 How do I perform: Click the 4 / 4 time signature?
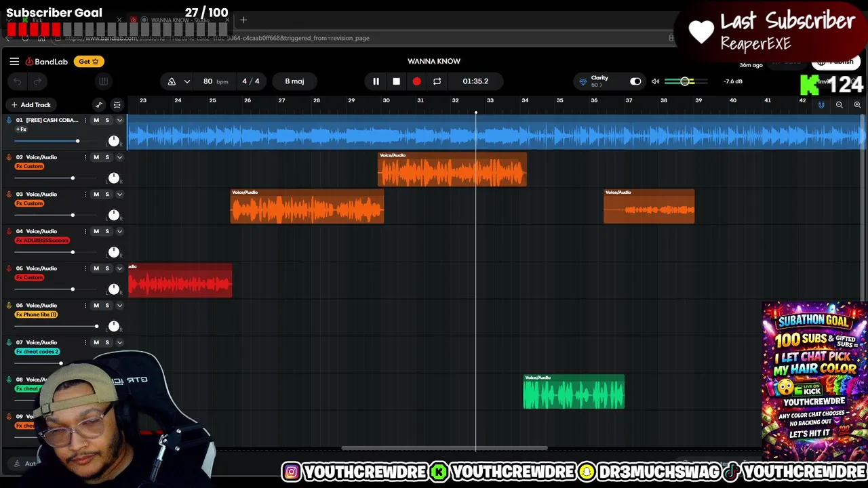(251, 81)
